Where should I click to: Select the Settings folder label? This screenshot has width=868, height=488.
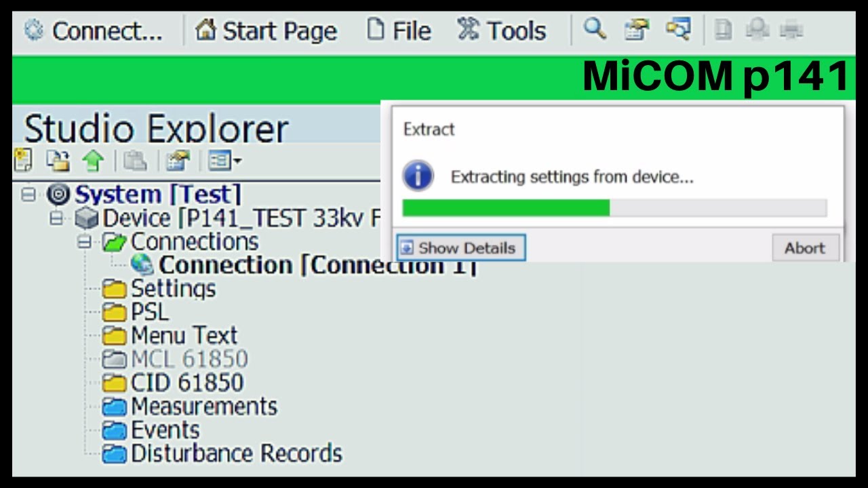173,289
